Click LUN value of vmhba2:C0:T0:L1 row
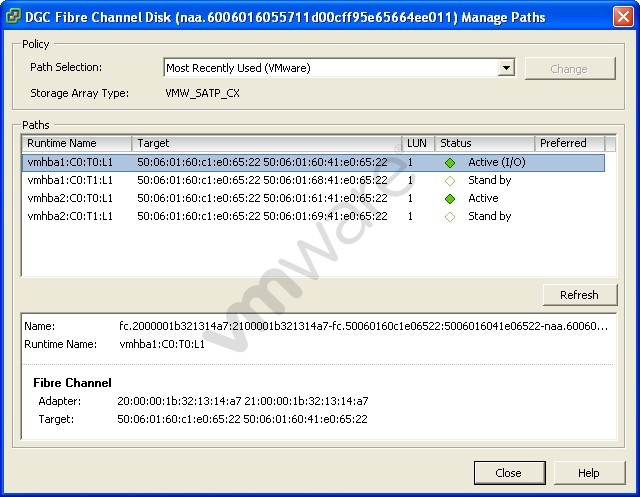 [410, 198]
